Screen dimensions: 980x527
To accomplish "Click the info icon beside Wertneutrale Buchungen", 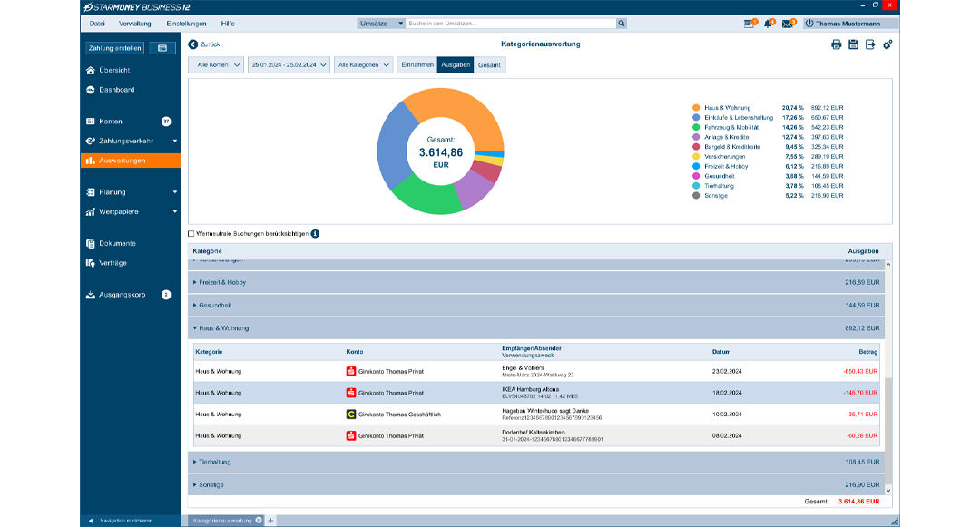I will [x=315, y=234].
